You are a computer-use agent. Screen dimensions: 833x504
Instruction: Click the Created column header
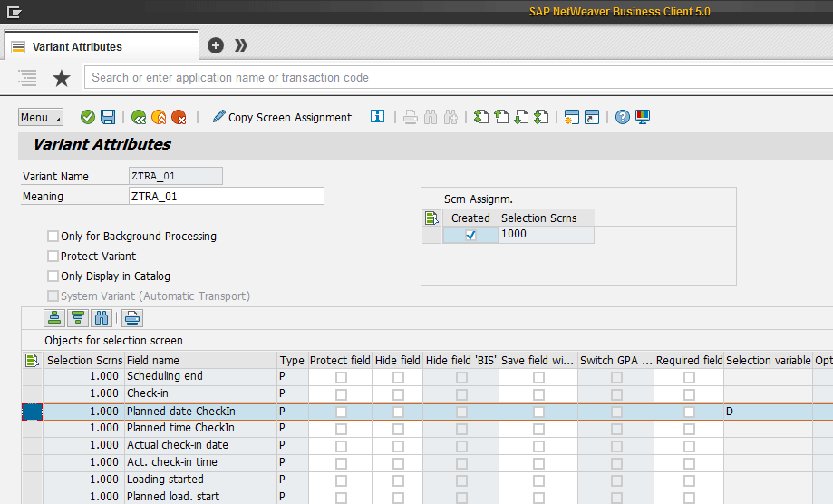470,218
